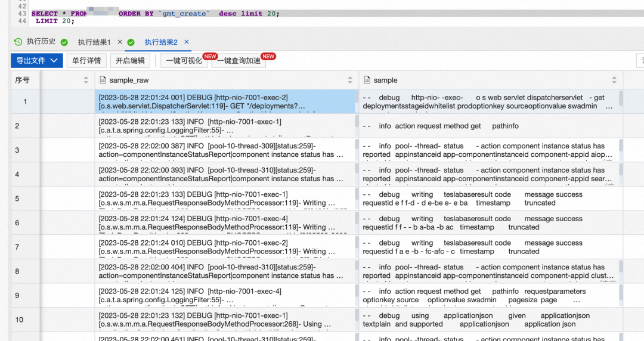The image size is (644, 341).
Task: Click the green success check before 执行结果1
Action: point(64,42)
